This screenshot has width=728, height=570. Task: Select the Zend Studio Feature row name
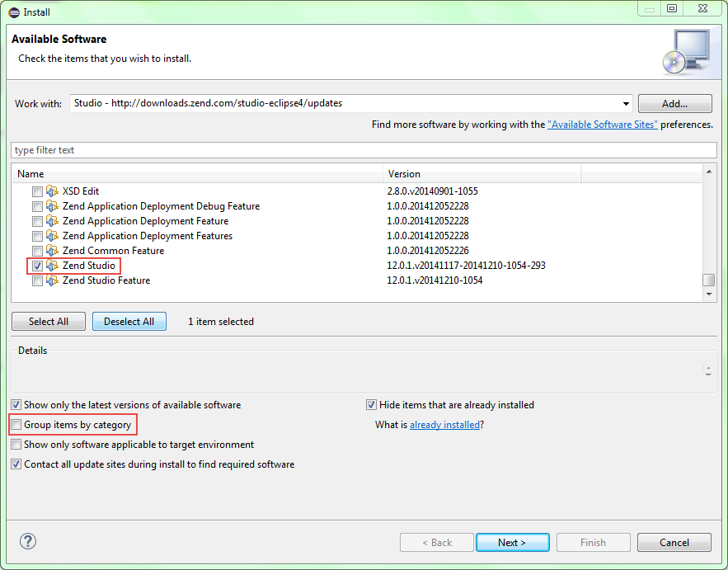coord(106,280)
